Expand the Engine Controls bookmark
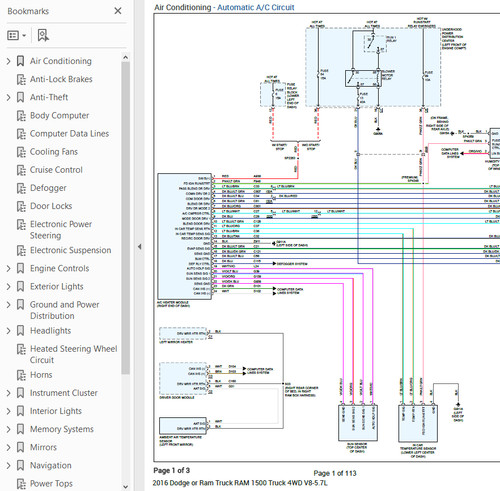The height and width of the screenshot is (491, 500). pyautogui.click(x=9, y=268)
